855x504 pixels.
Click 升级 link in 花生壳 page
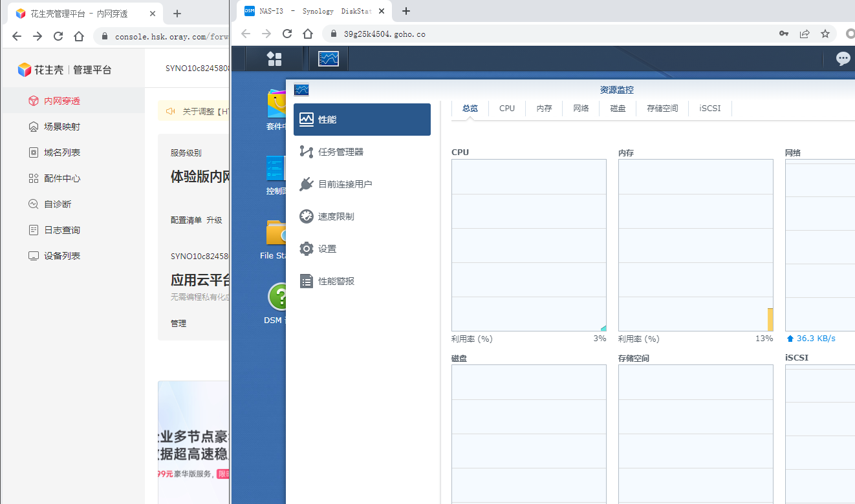click(x=214, y=220)
